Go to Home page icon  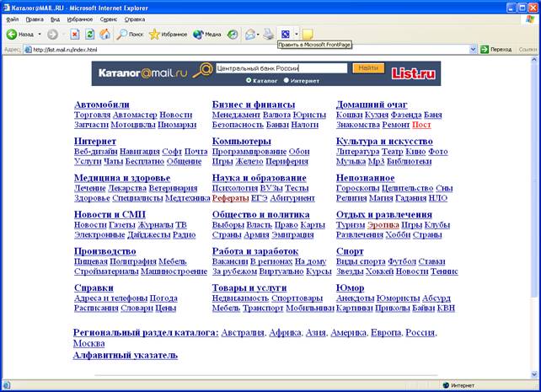104,35
